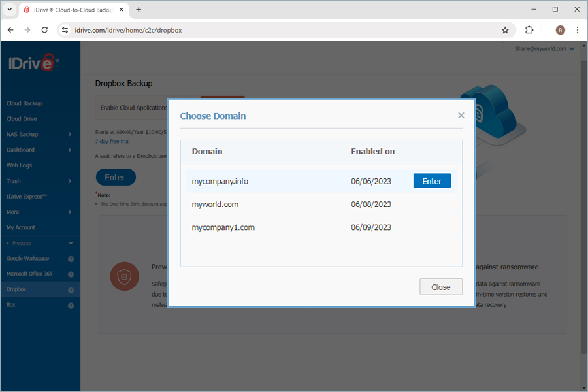Open Cloud Backup in sidebar
This screenshot has height=392, width=588.
click(24, 103)
